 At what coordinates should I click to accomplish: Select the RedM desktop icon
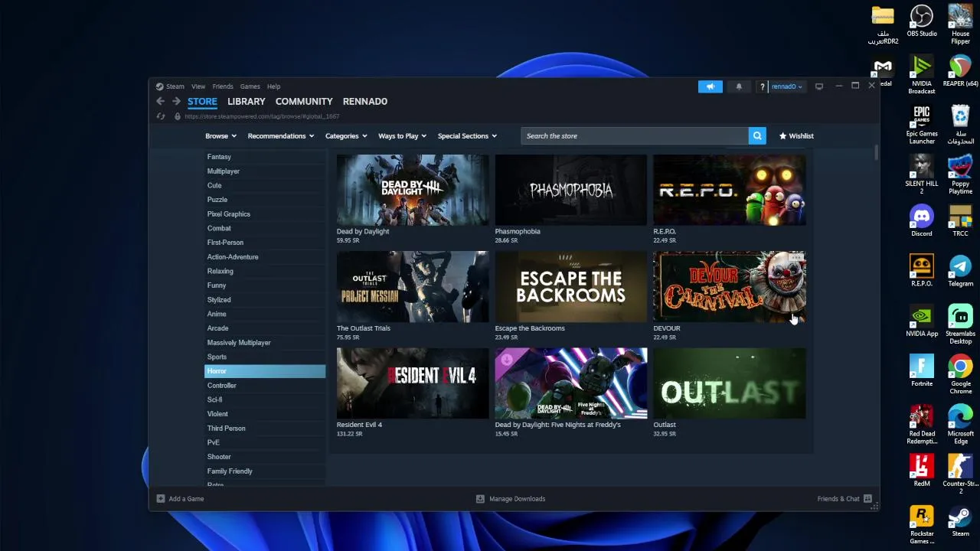click(x=922, y=471)
